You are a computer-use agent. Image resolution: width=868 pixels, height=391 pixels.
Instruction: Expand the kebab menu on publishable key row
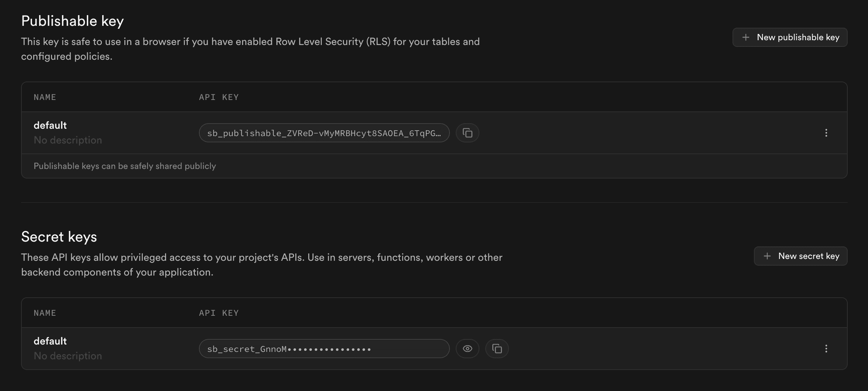point(827,132)
